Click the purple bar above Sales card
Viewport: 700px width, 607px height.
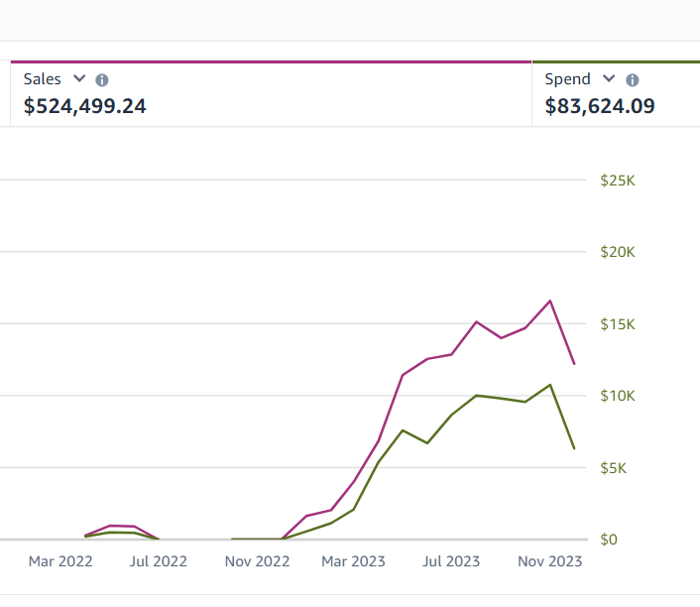pyautogui.click(x=271, y=61)
